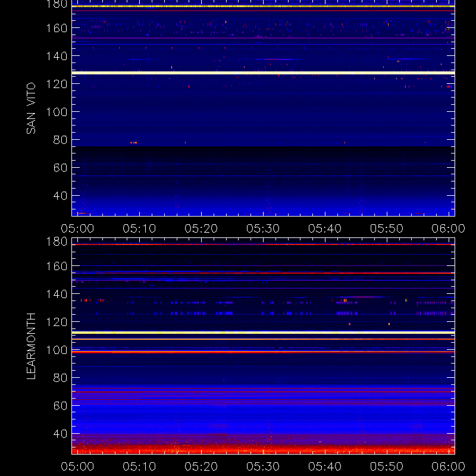This screenshot has height=476, width=476.
Task: Click 05:10 time label under SAN VITO plot
Action: coord(139,228)
